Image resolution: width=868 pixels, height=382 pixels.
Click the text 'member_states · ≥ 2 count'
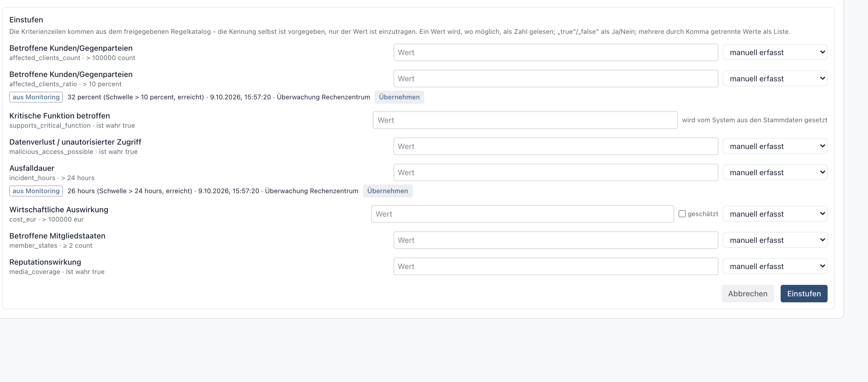point(51,246)
